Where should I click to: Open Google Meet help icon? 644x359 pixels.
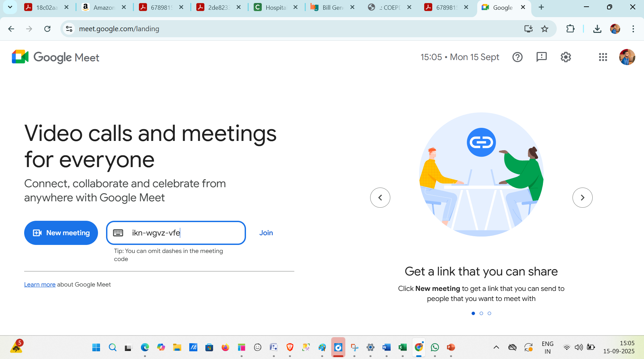[517, 57]
